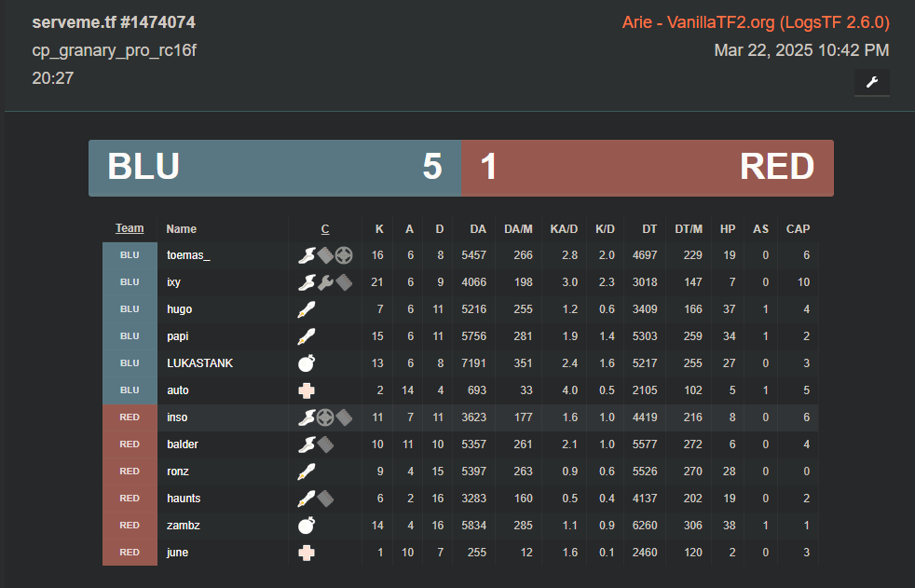Screen dimensions: 915x588
Task: Click toemas_'s sniper crosshair class icon
Action: tap(344, 254)
